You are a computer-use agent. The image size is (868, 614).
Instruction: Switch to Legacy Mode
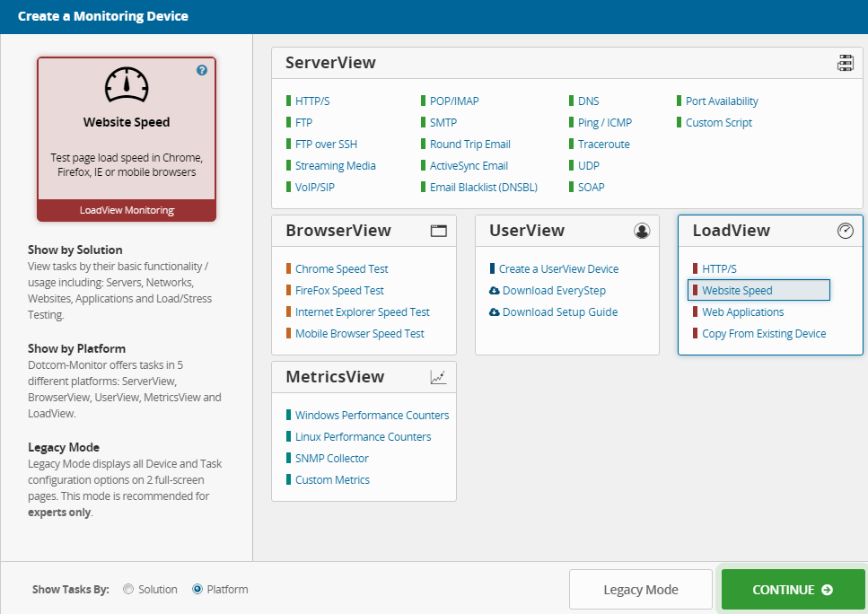point(641,590)
